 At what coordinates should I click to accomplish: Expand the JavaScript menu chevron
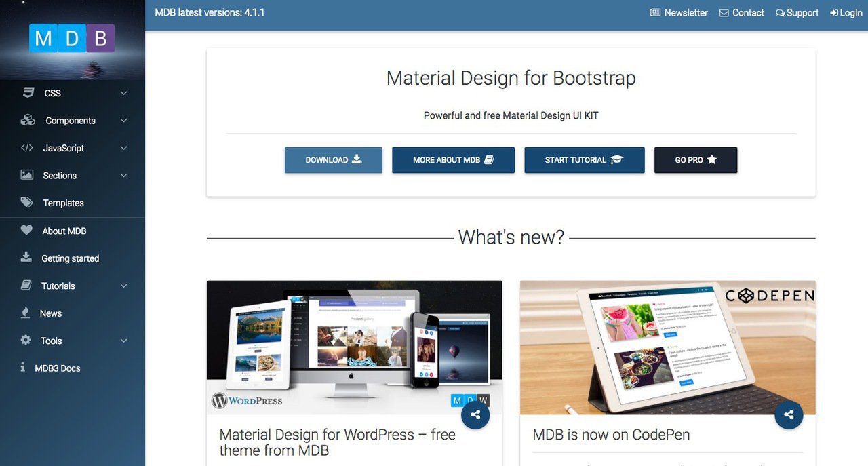[x=123, y=148]
